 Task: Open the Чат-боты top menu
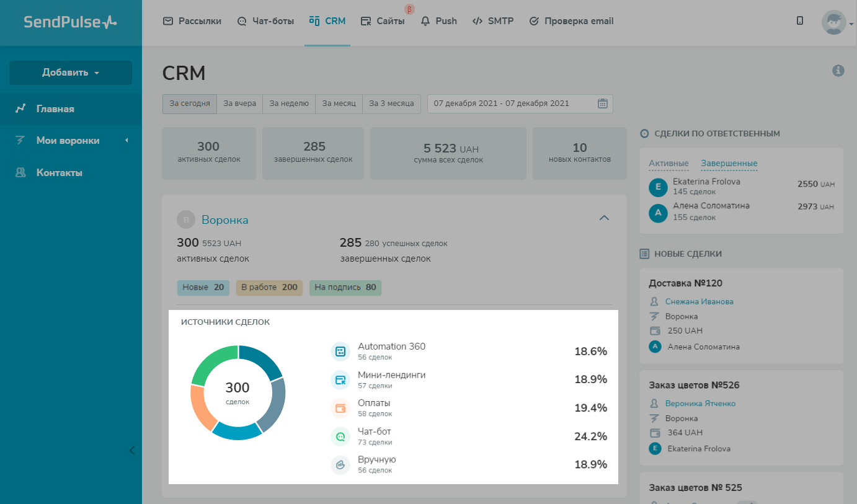[x=266, y=21]
